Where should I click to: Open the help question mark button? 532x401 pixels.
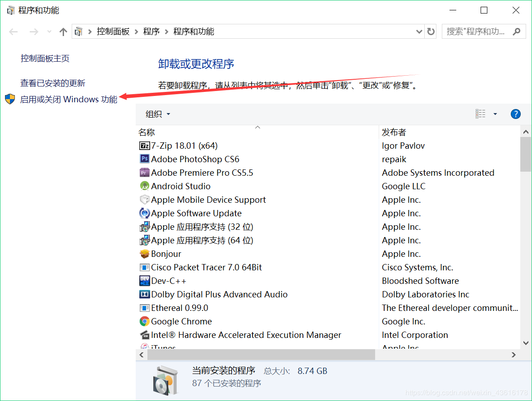coord(515,114)
